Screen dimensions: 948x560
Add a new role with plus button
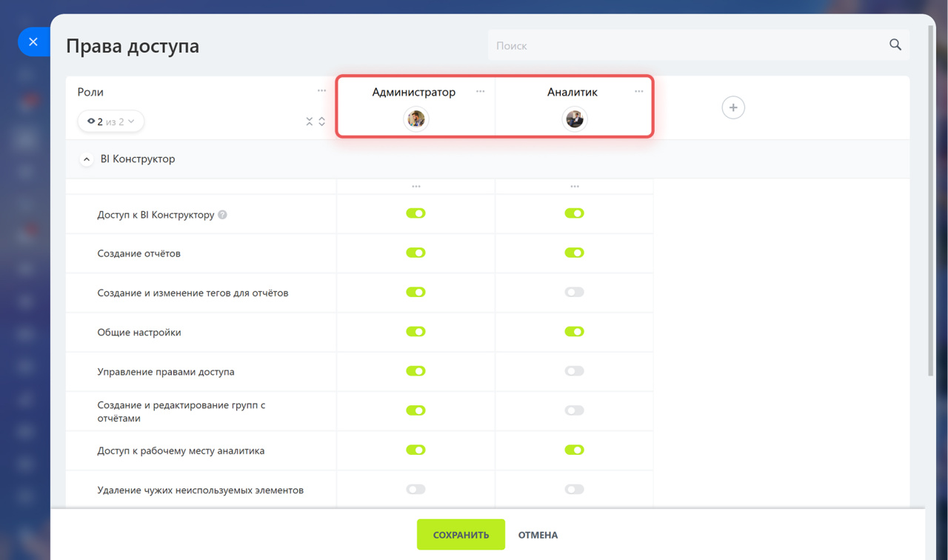pos(733,107)
